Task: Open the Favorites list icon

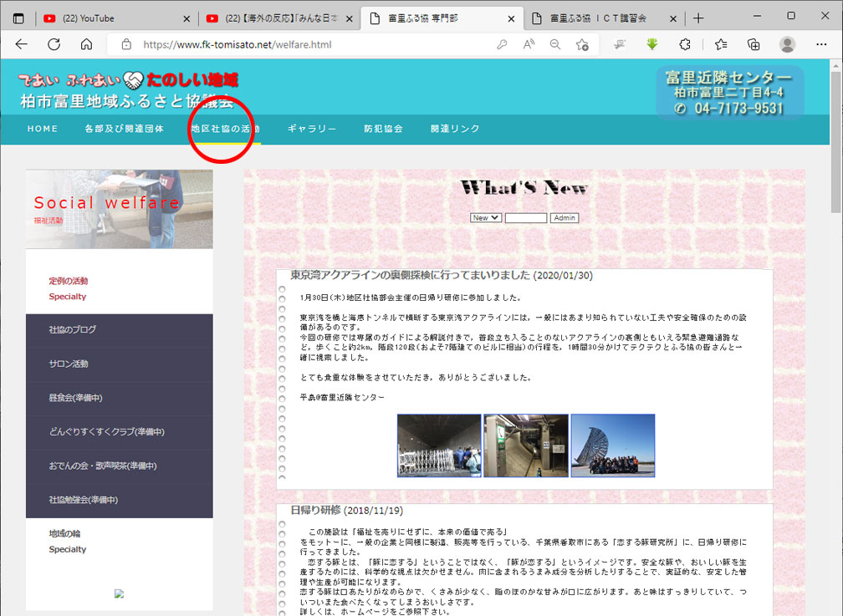Action: pyautogui.click(x=721, y=44)
